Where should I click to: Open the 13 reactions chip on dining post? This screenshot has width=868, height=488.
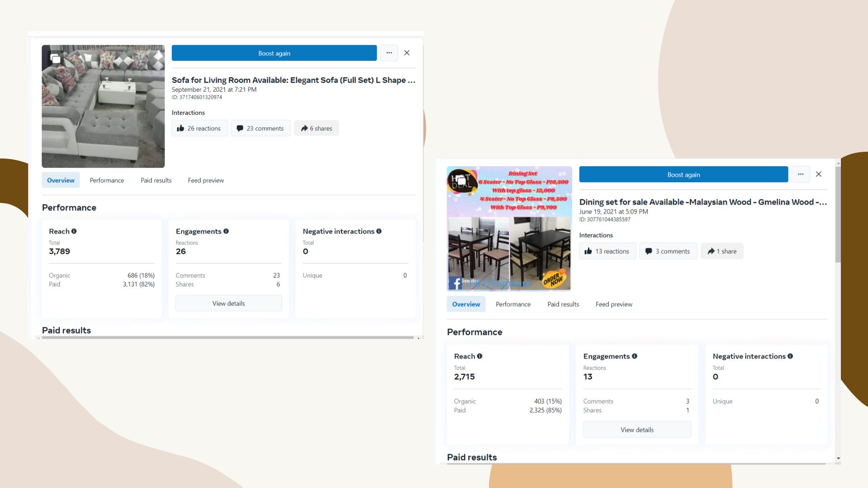[x=607, y=251]
